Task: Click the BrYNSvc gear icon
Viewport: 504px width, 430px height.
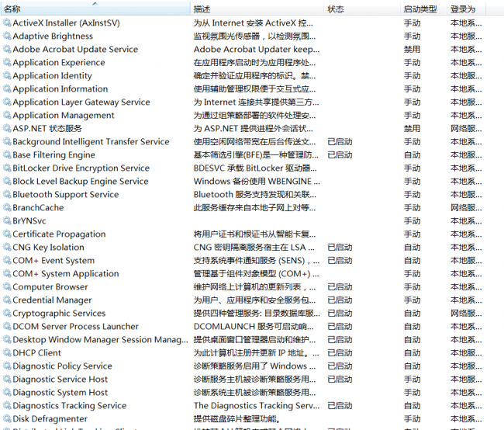Action: pyautogui.click(x=7, y=220)
